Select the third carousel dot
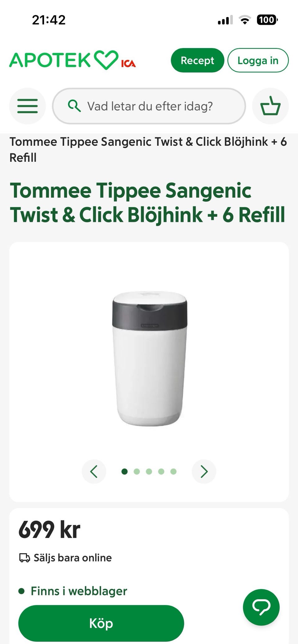Viewport: 298px width, 644px height. click(149, 471)
